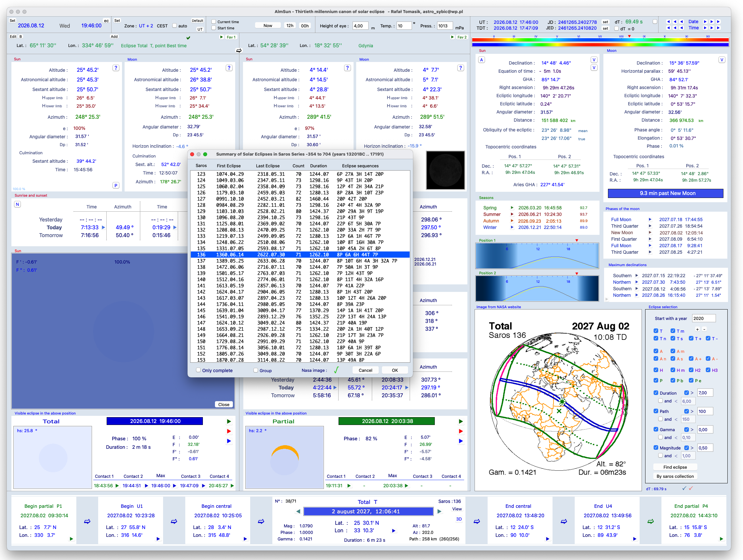This screenshot has width=743, height=560.
Task: Click the set button beside JD
Action: (x=605, y=22)
